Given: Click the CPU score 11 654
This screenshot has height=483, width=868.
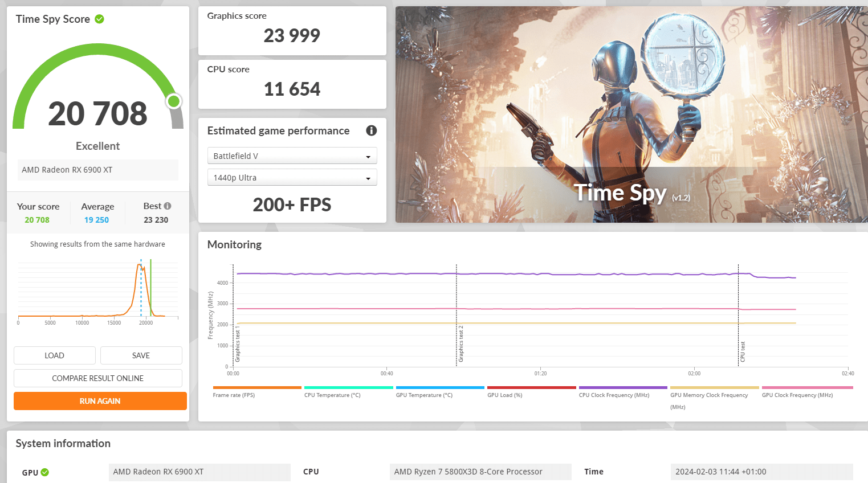Looking at the screenshot, I should (x=292, y=89).
